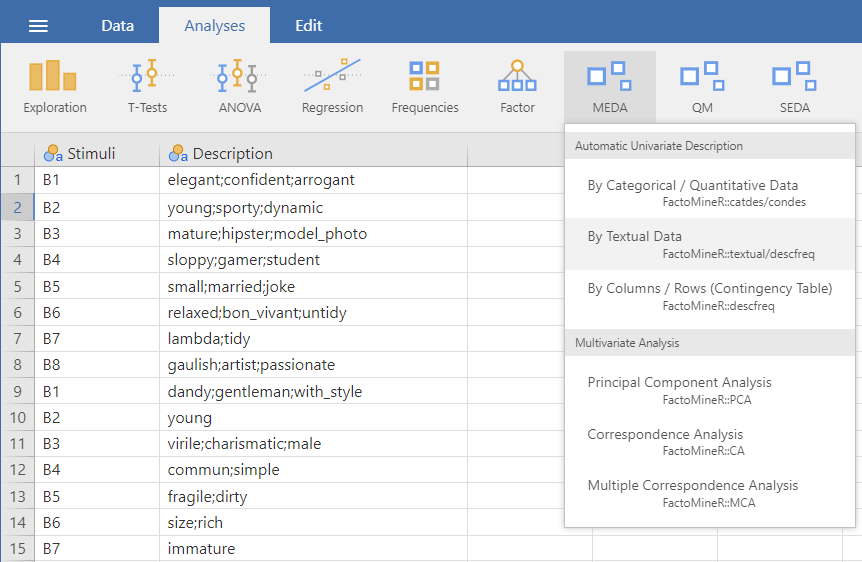
Task: Open the hamburger main menu
Action: tap(38, 26)
